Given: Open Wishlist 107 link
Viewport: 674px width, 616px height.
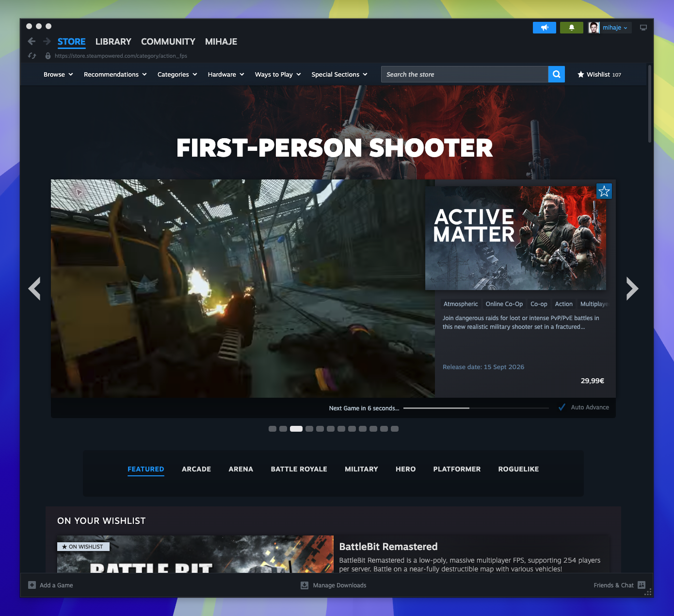Looking at the screenshot, I should tap(599, 74).
